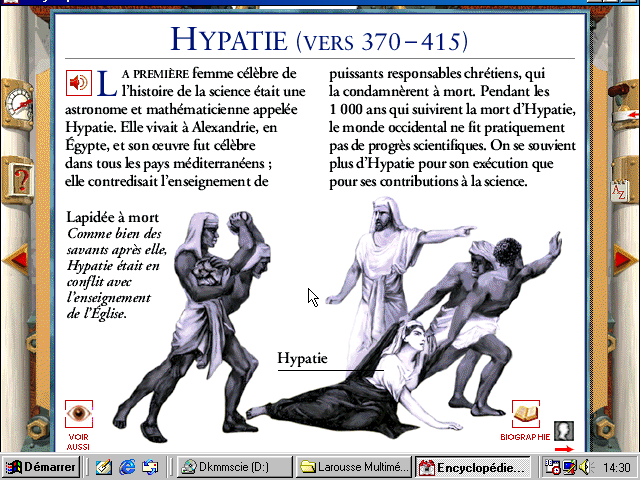The image size is (640, 480).
Task: Click the portrait silhouette thumbnail
Action: click(564, 431)
